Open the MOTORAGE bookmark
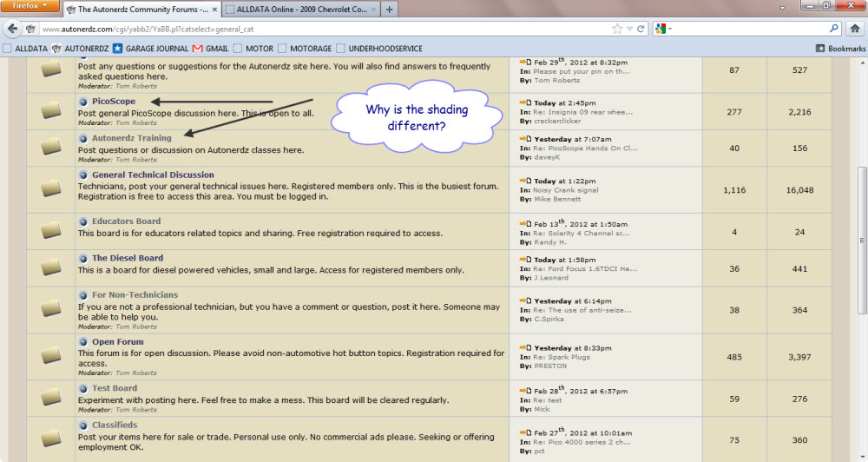 (x=305, y=49)
